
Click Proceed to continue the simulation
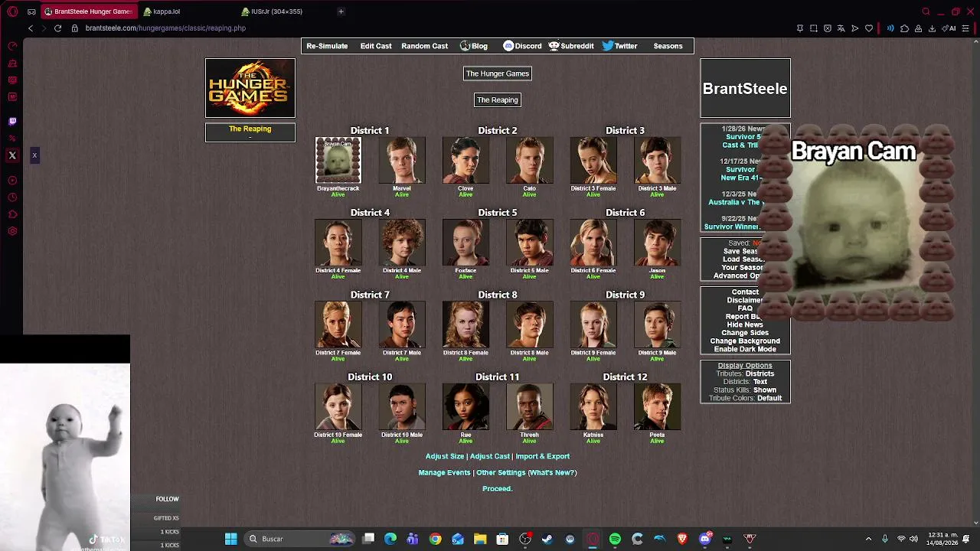(x=498, y=489)
